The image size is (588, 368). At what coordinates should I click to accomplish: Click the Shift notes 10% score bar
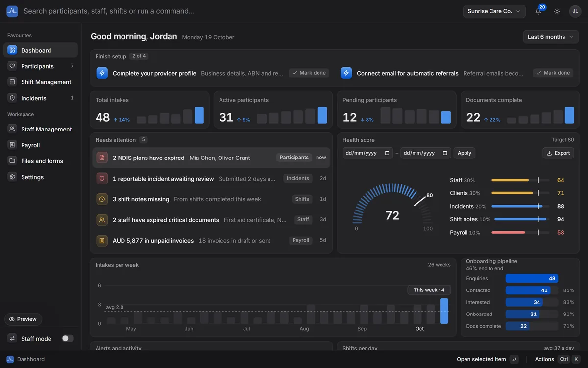coord(522,219)
